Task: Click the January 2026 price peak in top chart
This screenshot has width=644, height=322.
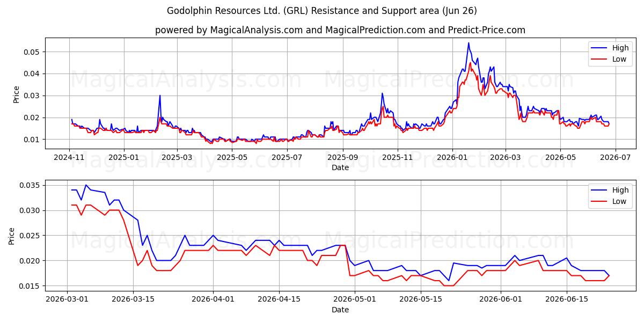Action: pyautogui.click(x=469, y=43)
